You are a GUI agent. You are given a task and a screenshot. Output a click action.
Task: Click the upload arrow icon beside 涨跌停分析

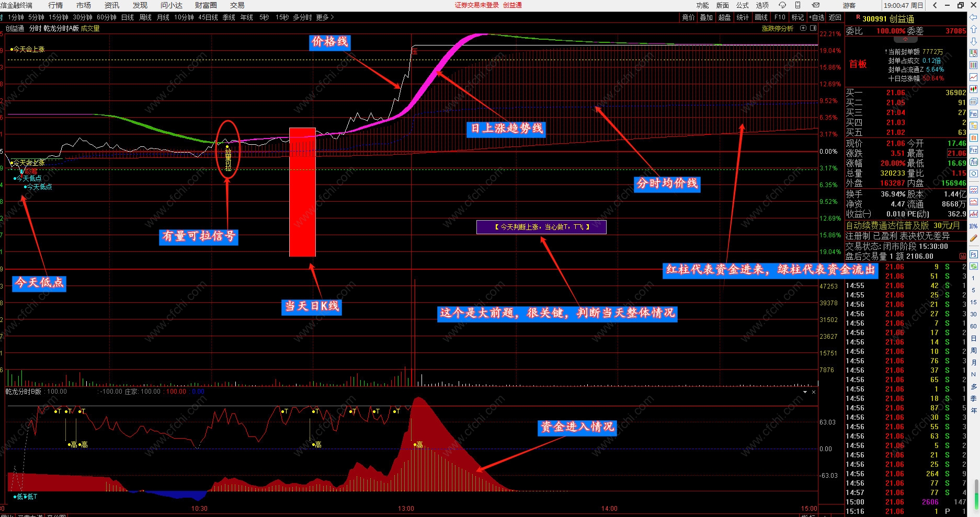pos(803,28)
